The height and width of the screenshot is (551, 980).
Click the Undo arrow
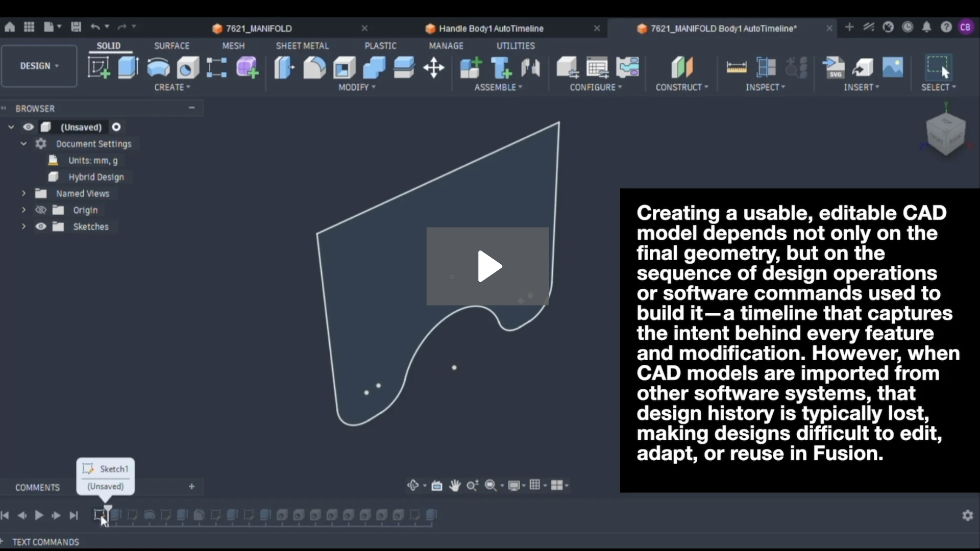pos(95,27)
